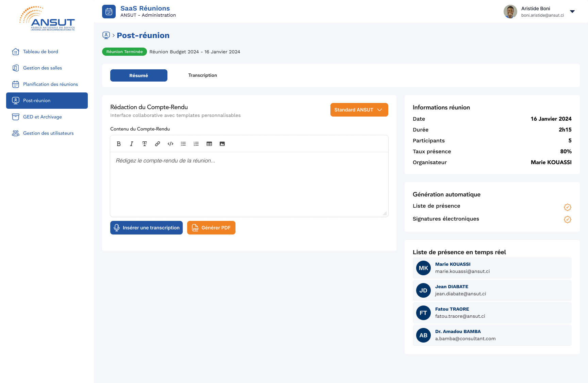Click the Générer PDF button

point(211,228)
